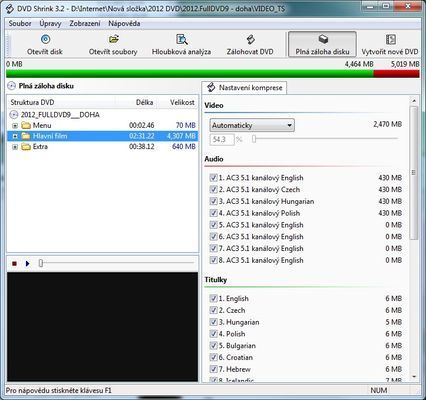This screenshot has width=426, height=400.
Task: Click the Extra folder icon
Action: [x=26, y=147]
